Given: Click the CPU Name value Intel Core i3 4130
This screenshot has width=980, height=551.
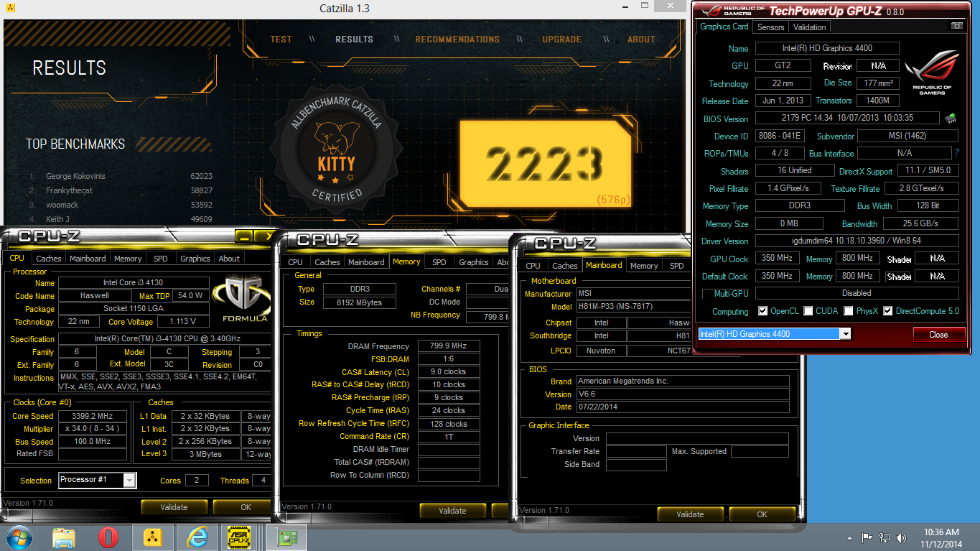Looking at the screenshot, I should tap(134, 283).
